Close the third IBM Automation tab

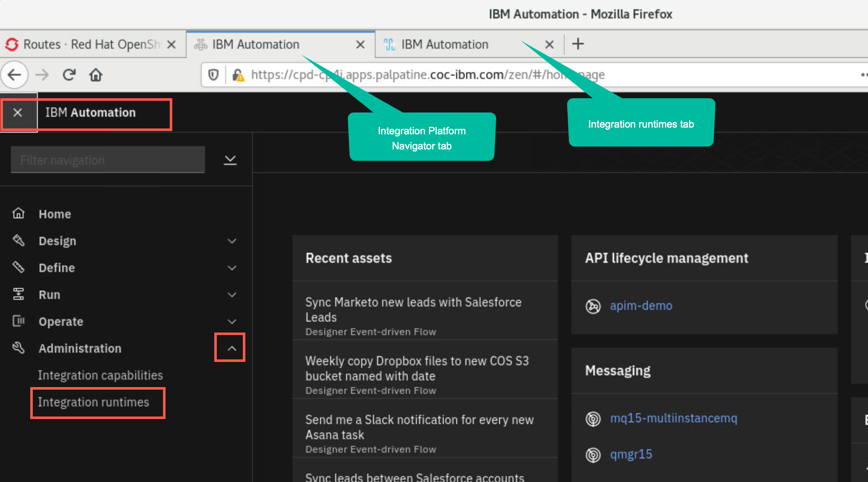(549, 44)
